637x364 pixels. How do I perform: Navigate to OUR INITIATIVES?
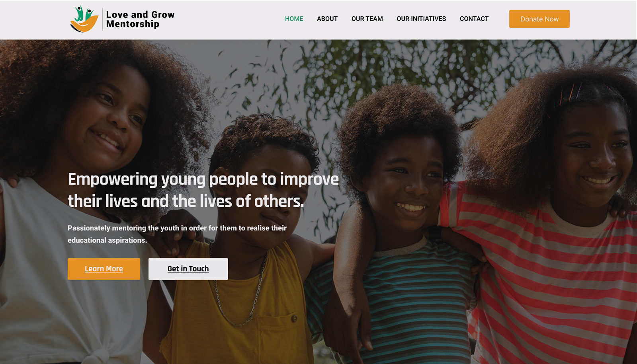[421, 19]
